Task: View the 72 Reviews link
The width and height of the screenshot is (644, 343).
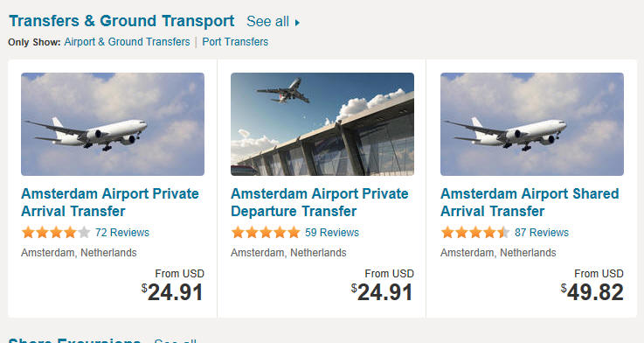Action: [x=122, y=233]
